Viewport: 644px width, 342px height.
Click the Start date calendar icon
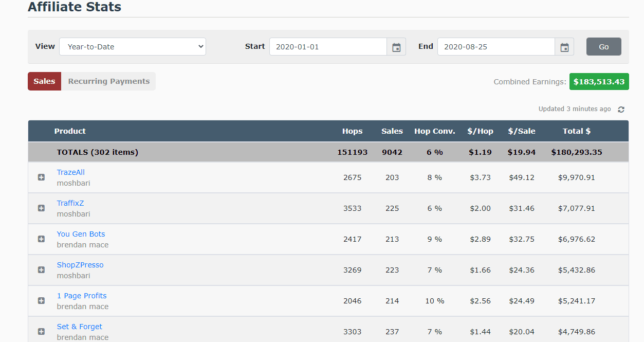pyautogui.click(x=396, y=47)
